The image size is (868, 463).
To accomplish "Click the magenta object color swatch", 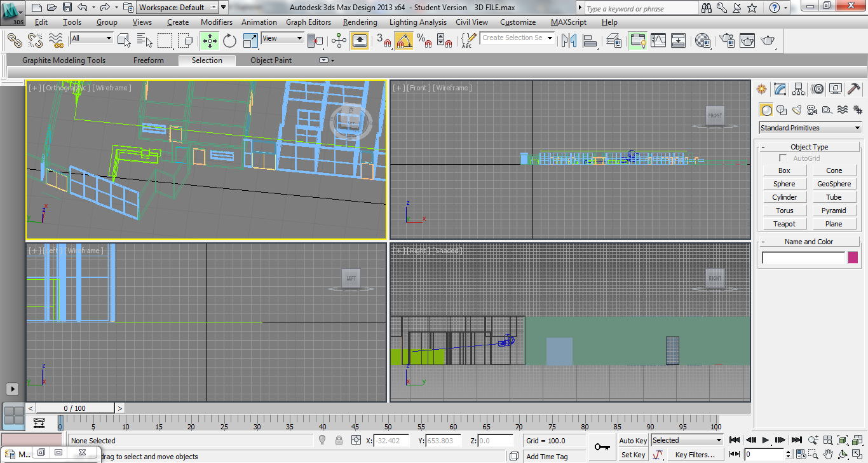I will point(853,258).
